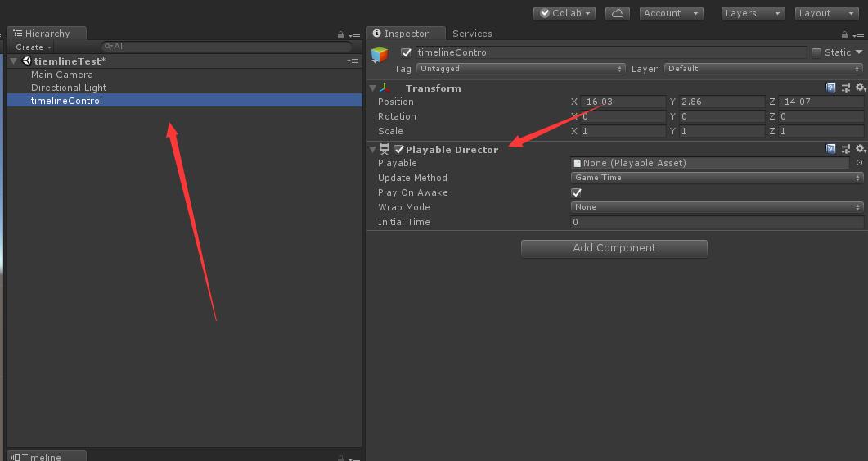Click the Unity scene icon beside tiemlineTest
This screenshot has width=868, height=461.
[x=26, y=61]
